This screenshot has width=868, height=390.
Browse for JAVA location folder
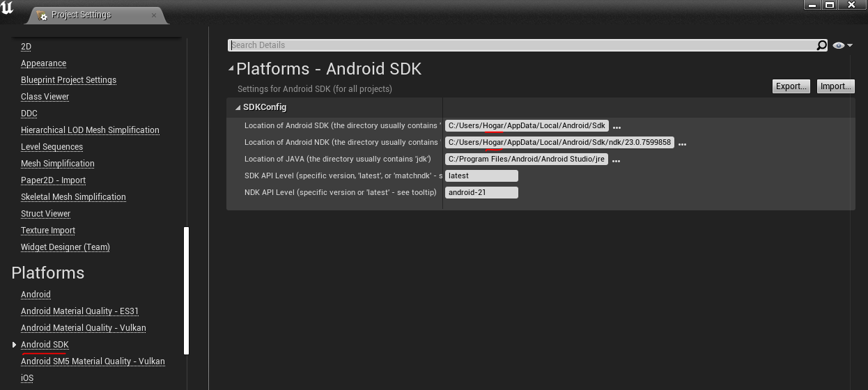pos(617,160)
